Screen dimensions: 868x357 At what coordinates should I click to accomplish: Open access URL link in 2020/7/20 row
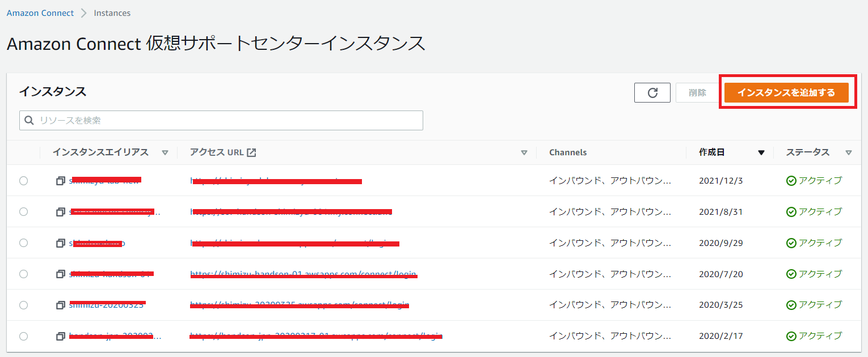coord(304,274)
